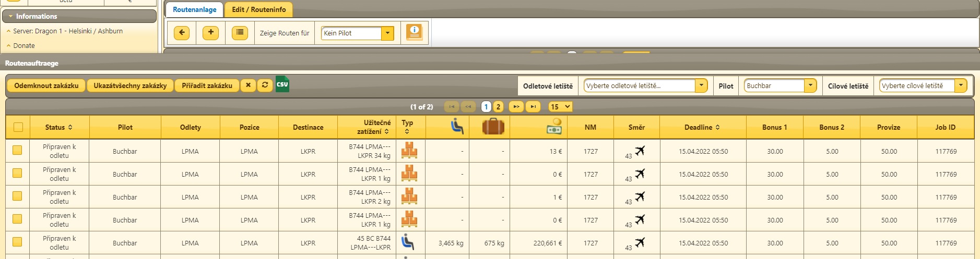Screen dimensions: 980x259
Task: Sort the table by Deadline column header
Action: [702, 127]
